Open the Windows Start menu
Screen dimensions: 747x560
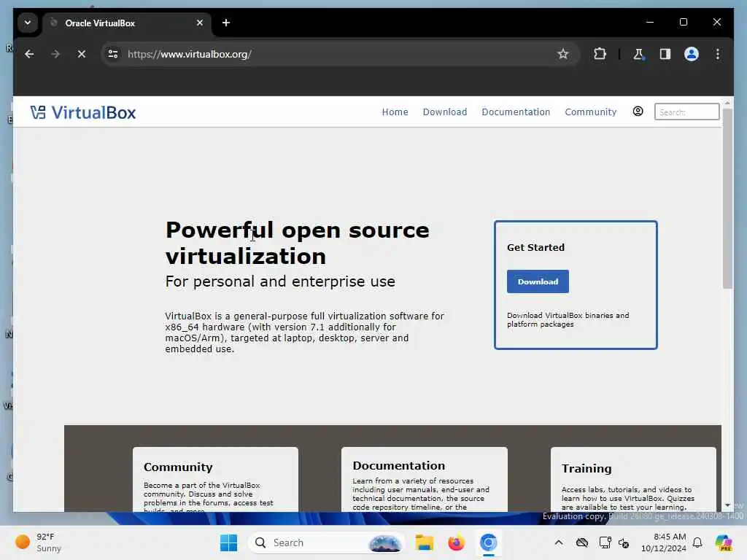228,542
